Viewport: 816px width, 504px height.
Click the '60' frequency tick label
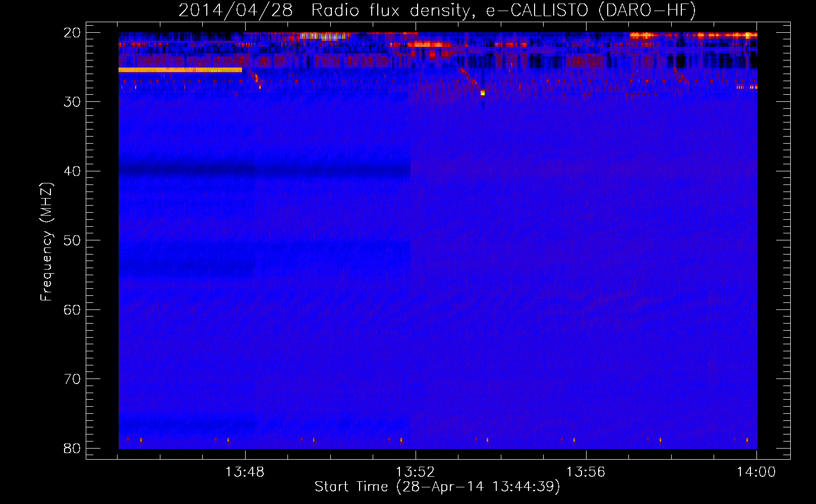coord(72,310)
